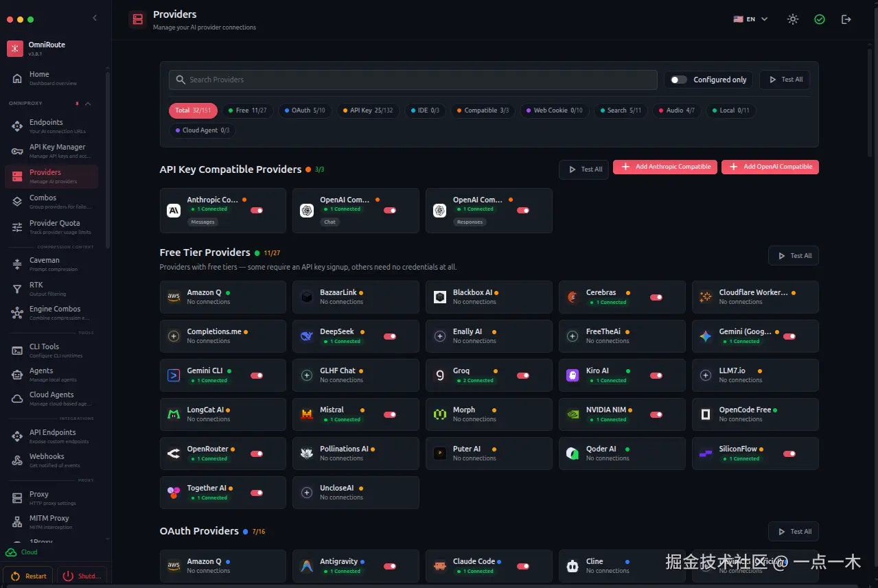Click the Caveman compression icon
The height and width of the screenshot is (588, 878).
[17, 264]
